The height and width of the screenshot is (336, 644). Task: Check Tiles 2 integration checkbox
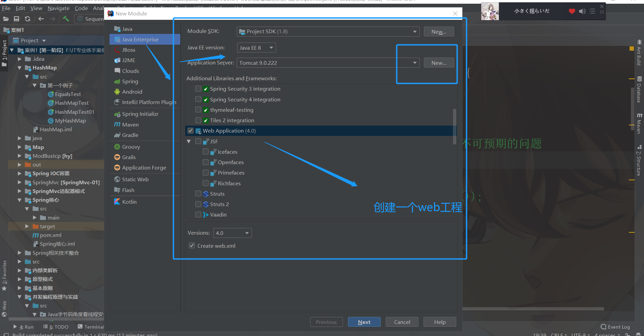coord(198,120)
